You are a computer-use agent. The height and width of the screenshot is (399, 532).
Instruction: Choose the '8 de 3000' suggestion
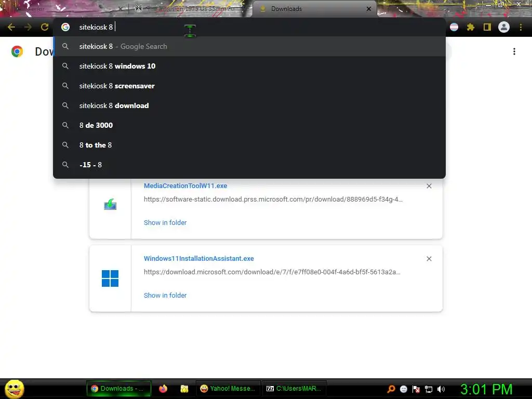coord(249,125)
